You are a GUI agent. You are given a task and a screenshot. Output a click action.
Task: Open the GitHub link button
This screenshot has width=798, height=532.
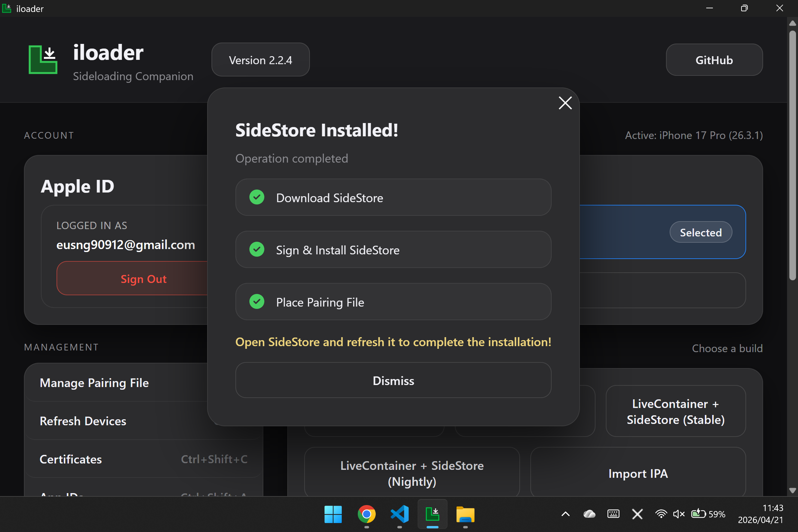tap(714, 60)
